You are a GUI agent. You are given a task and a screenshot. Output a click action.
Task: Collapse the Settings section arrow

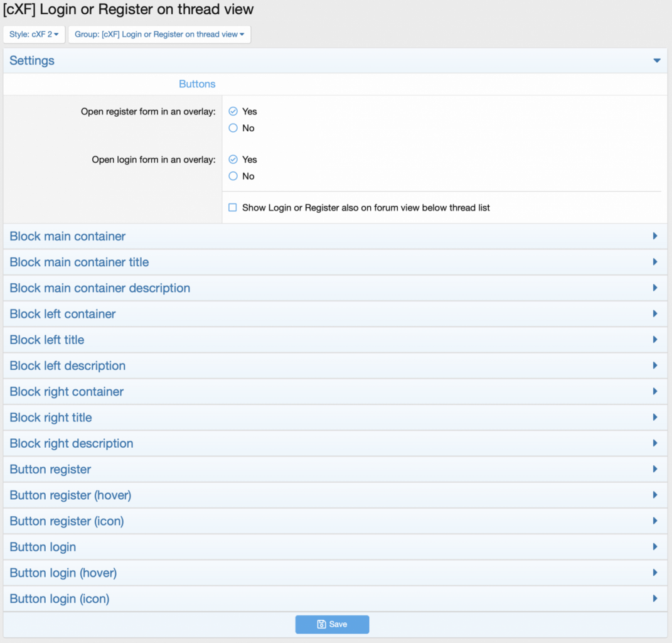656,61
